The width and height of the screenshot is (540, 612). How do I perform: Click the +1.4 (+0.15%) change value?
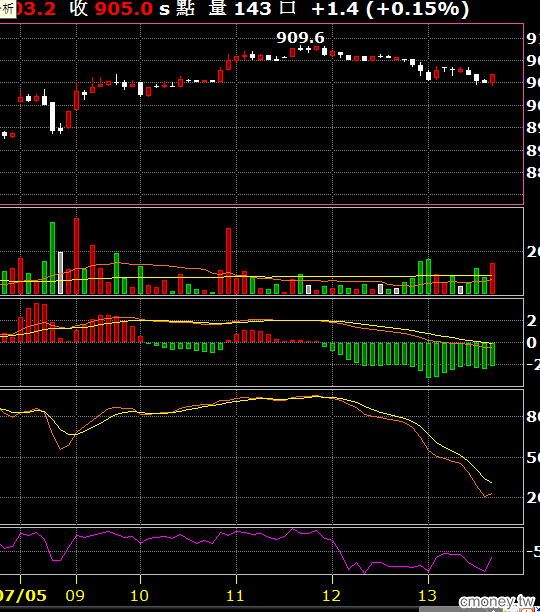click(x=390, y=9)
